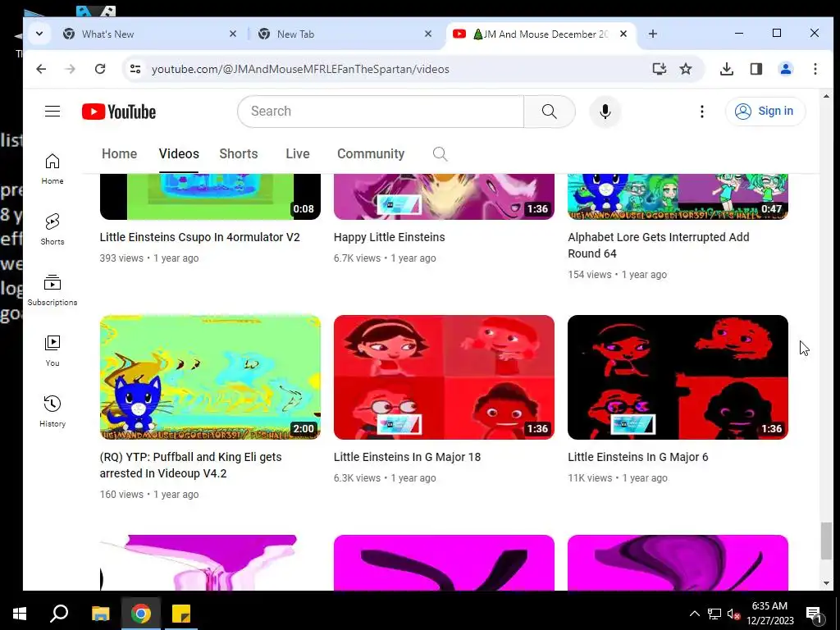Click the address bar URL

point(300,69)
